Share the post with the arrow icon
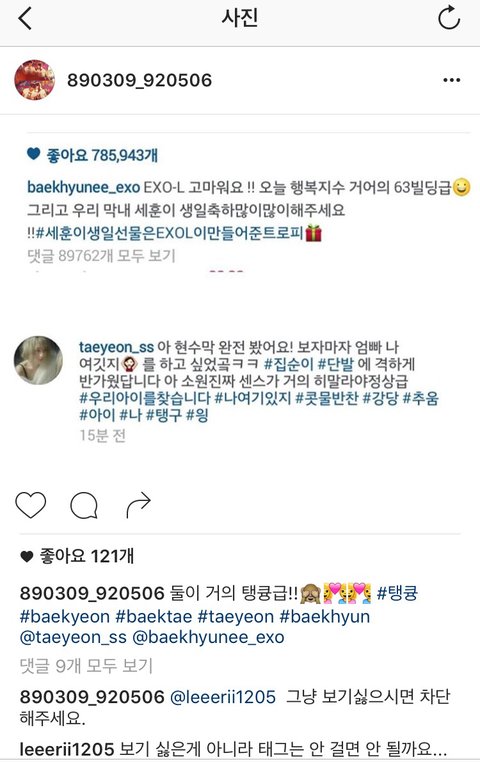480x762 pixels. (138, 505)
